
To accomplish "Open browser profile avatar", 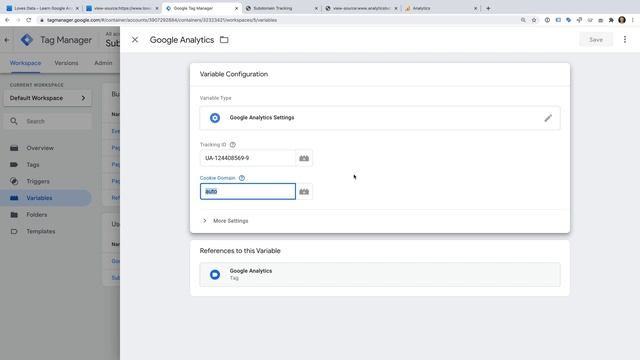I will pyautogui.click(x=622, y=20).
